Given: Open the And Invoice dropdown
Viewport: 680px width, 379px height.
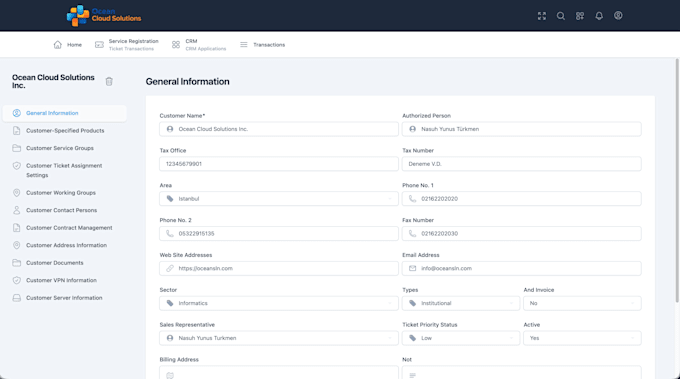Looking at the screenshot, I should (x=582, y=303).
